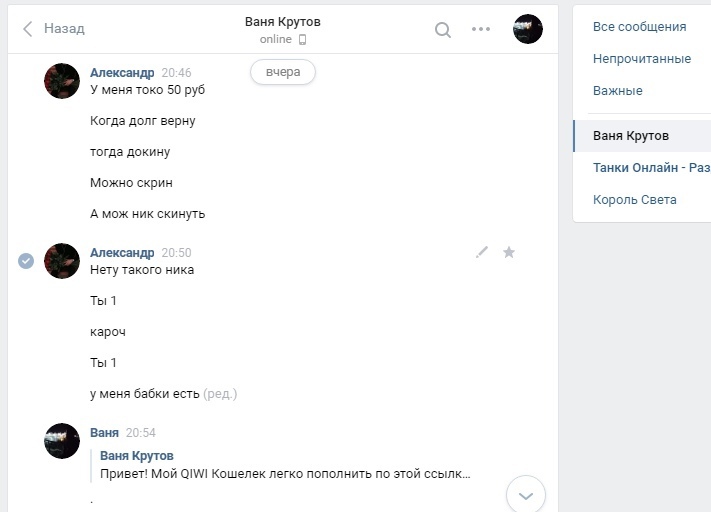This screenshot has height=512, width=711.
Task: Show the Непрочитанные messages filter
Action: click(x=641, y=59)
